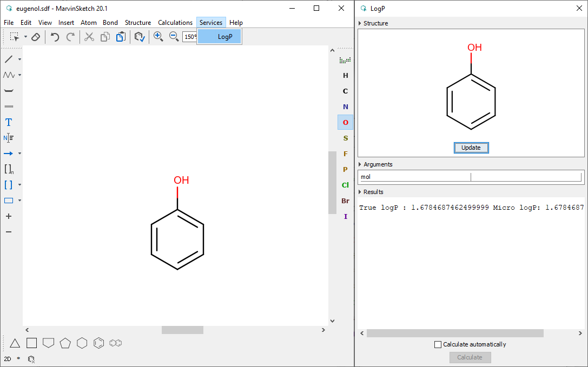Select the cyclopentane template at bottom
This screenshot has height=367, width=588.
[65, 343]
